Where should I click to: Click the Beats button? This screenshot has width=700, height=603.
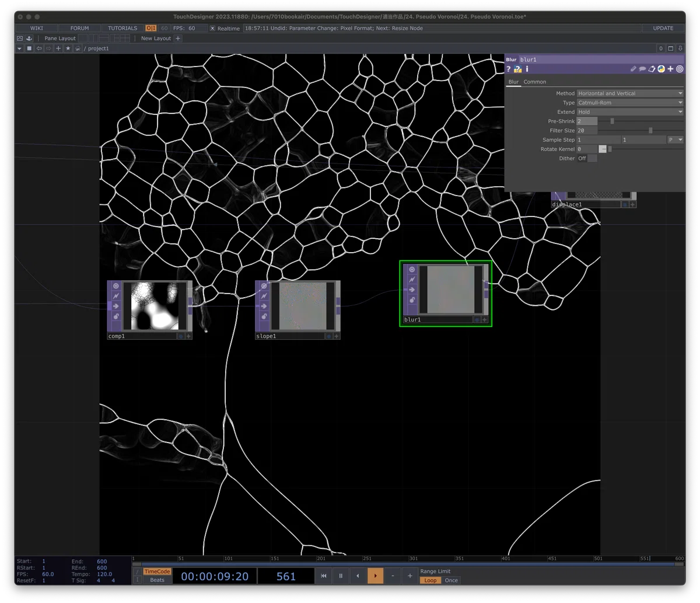point(157,580)
